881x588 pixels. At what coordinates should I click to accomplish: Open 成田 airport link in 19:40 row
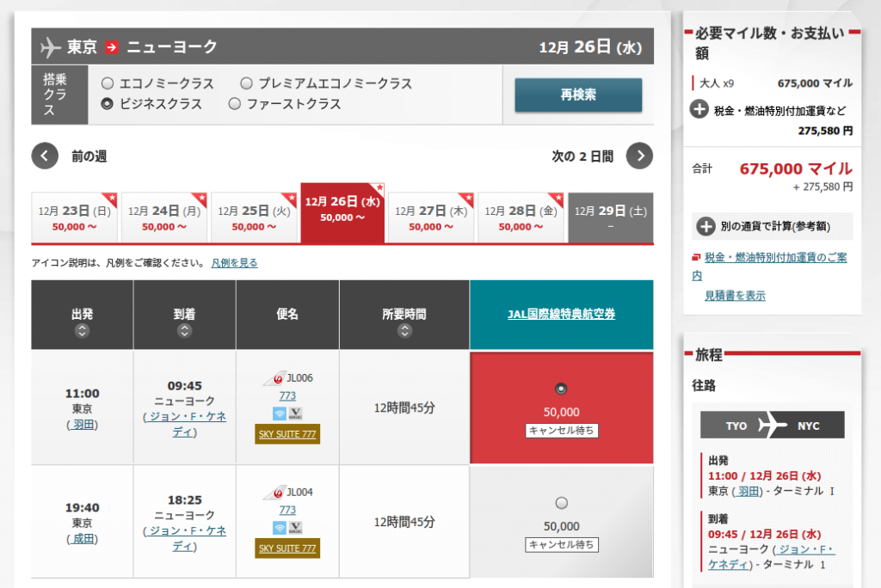[x=83, y=539]
